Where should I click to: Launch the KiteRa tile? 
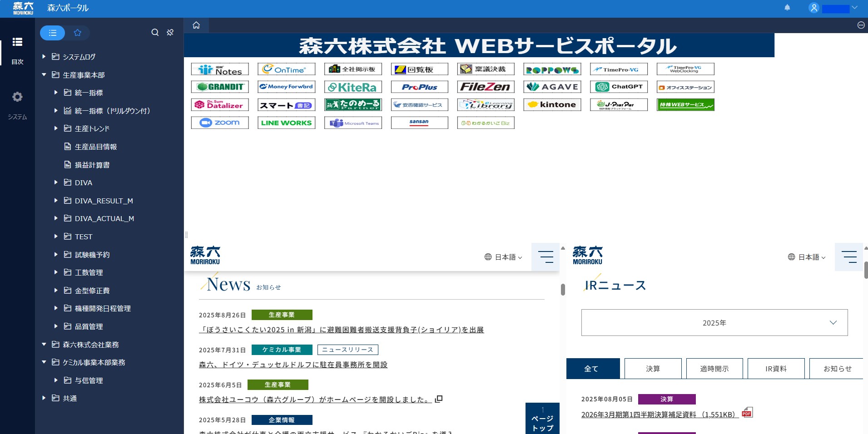tap(353, 87)
